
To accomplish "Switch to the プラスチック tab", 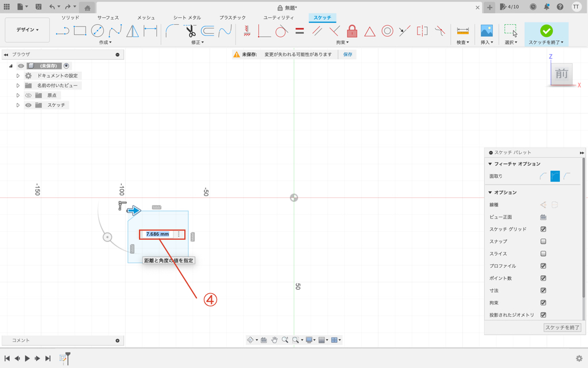I will (233, 18).
